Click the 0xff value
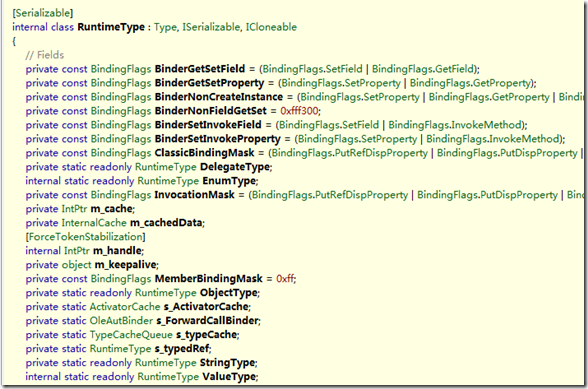 coord(285,279)
